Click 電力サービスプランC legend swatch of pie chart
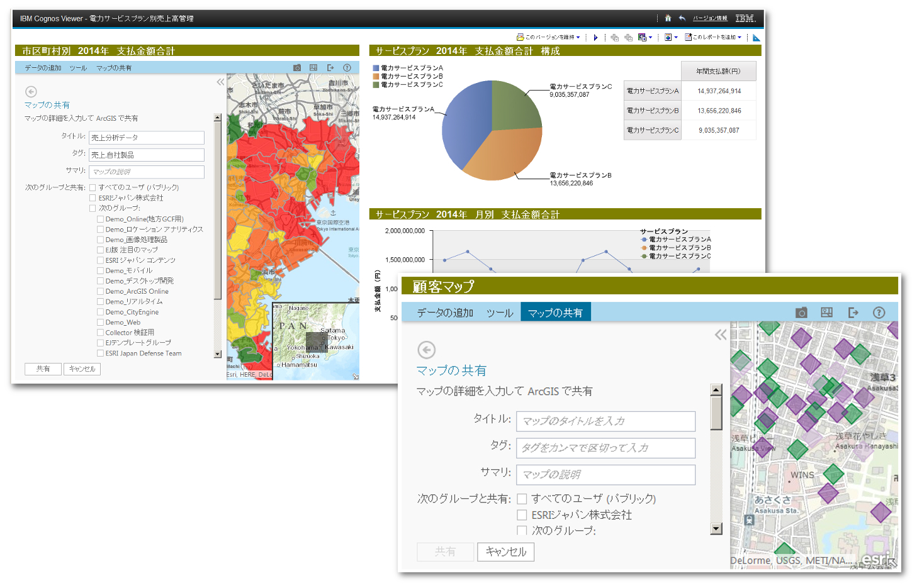Viewport: 917px width, 588px height. click(376, 84)
